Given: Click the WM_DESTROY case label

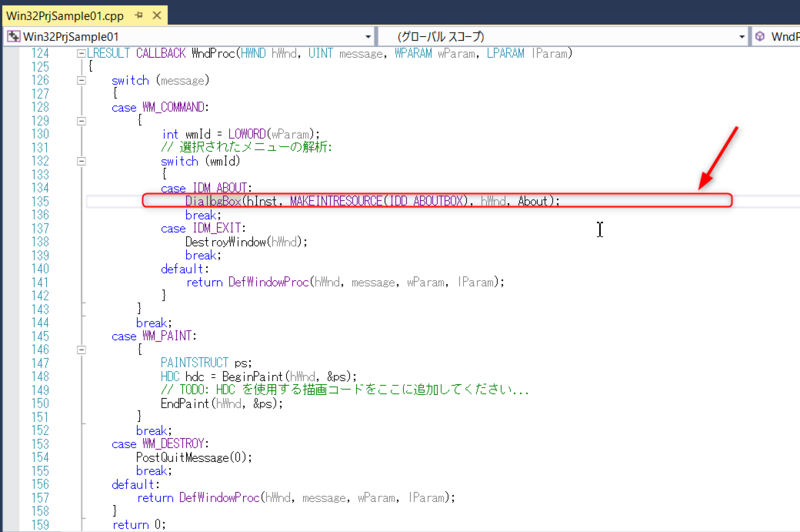Looking at the screenshot, I should 173,444.
